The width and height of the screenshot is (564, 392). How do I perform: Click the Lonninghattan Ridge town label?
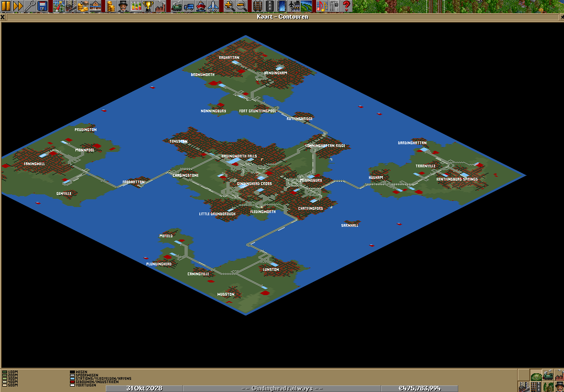coord(325,146)
